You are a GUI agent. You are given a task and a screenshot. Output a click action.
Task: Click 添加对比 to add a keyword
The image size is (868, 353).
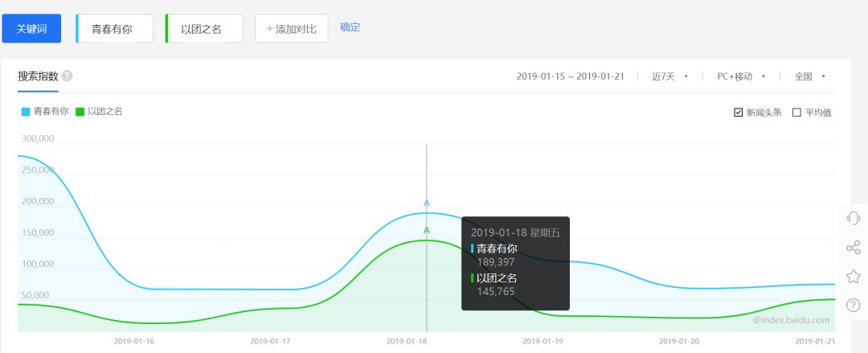click(x=291, y=28)
